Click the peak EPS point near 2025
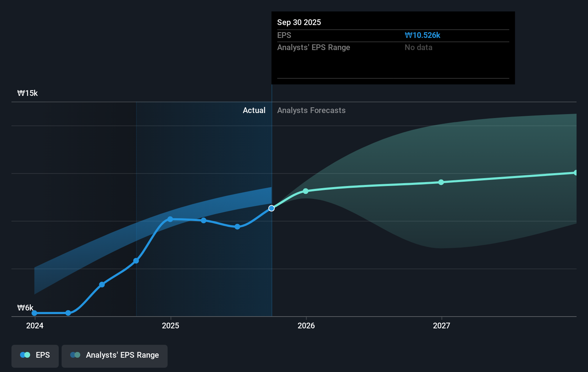Screen dimensions: 588x372 click(170, 219)
